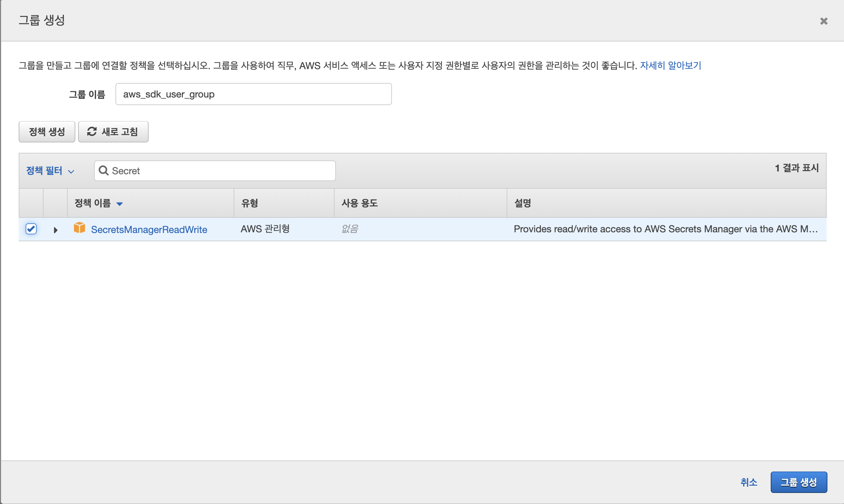Open the 자세히 알아보기 link

pos(670,65)
